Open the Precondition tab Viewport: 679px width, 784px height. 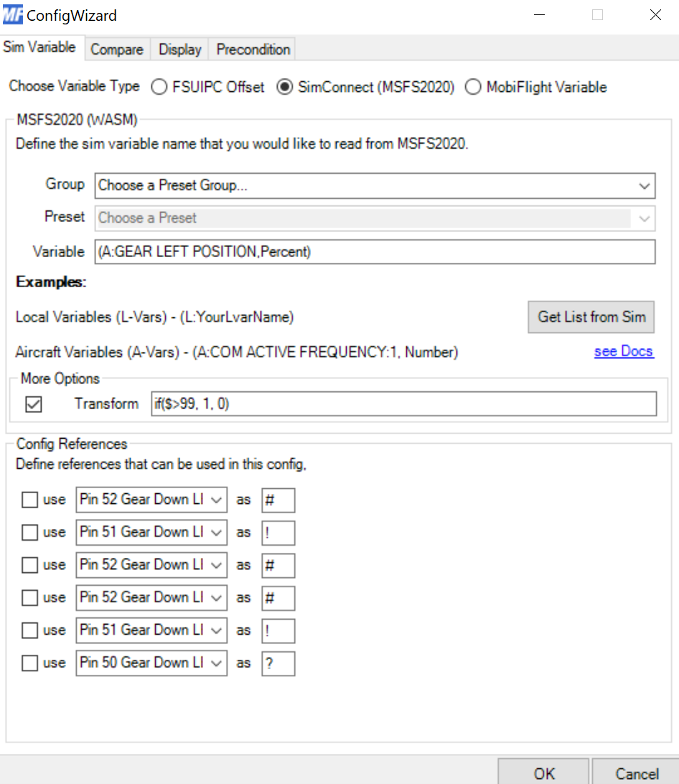pos(253,50)
